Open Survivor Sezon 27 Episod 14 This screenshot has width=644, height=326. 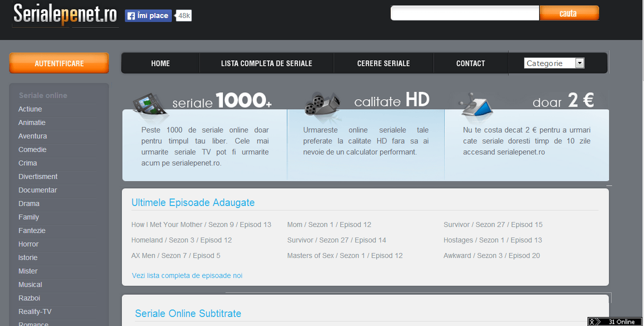pos(337,240)
